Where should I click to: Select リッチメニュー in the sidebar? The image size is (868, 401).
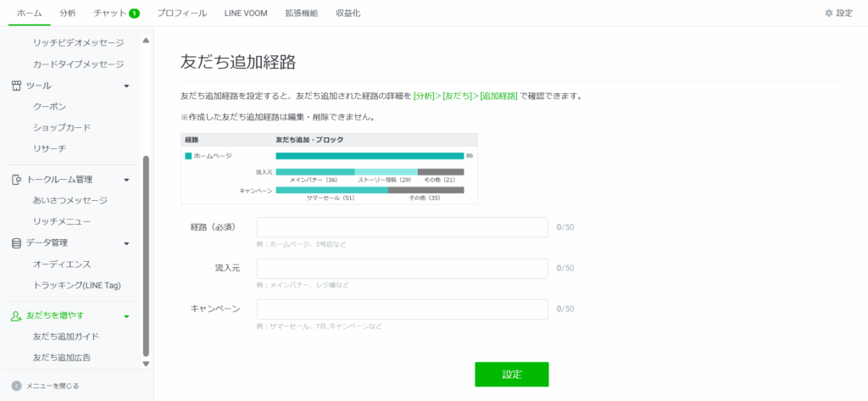[61, 221]
